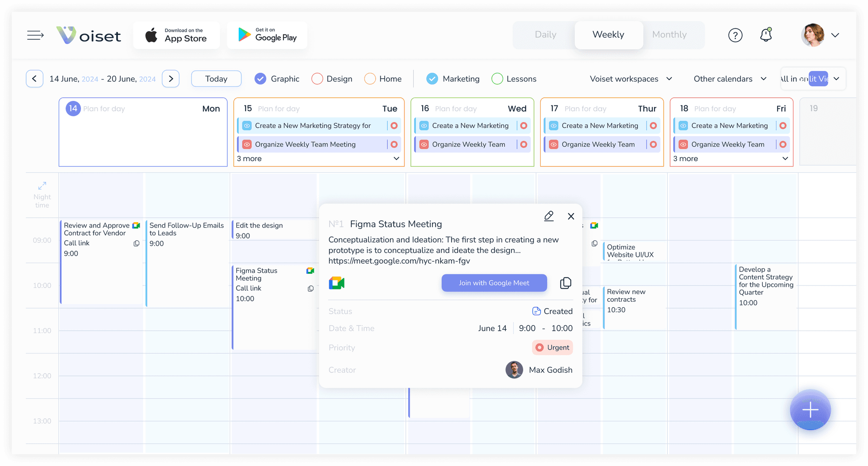Open the help question mark icon

(736, 35)
